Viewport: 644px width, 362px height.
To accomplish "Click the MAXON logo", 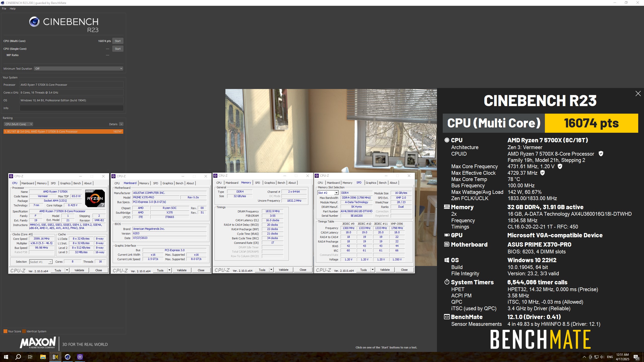I will point(38,343).
